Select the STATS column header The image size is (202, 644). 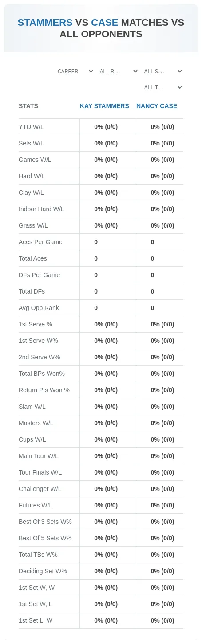point(28,106)
